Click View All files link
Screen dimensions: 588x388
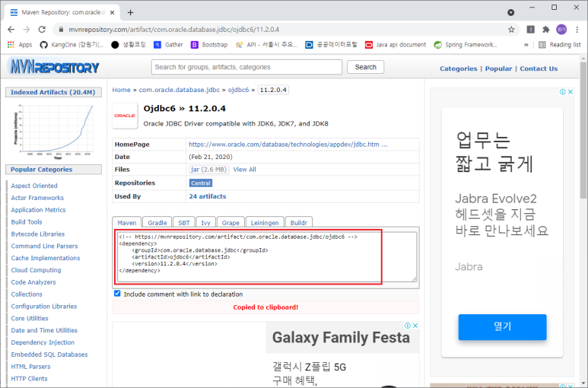[244, 170]
